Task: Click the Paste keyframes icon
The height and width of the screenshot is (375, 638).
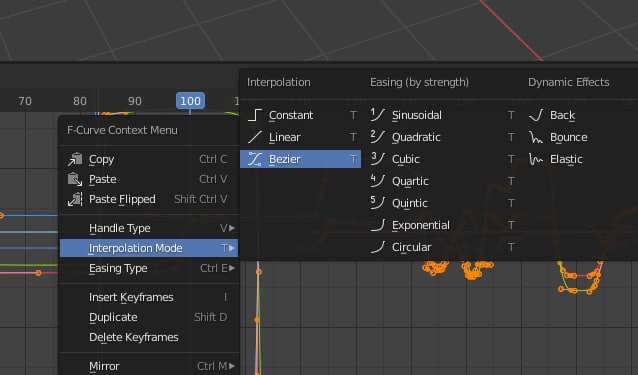Action: (x=75, y=179)
